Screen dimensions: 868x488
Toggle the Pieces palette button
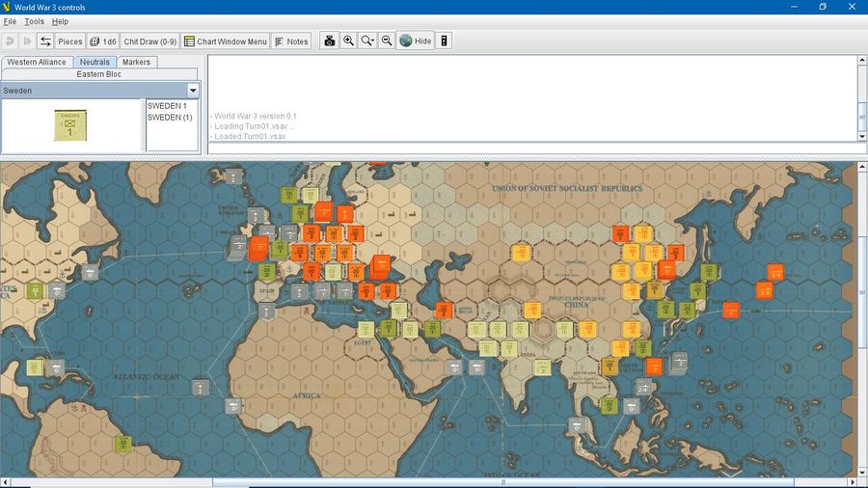(x=69, y=41)
